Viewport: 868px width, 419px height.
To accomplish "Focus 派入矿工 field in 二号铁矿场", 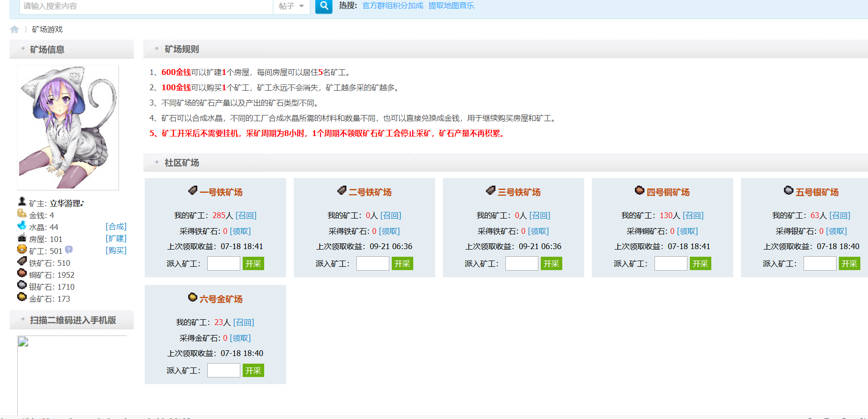I will click(373, 263).
